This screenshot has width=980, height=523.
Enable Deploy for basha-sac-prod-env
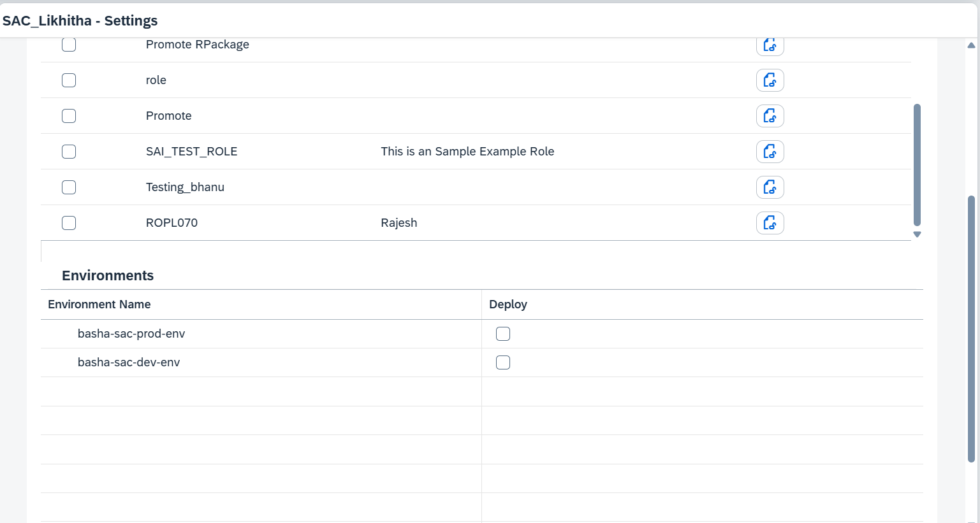pos(503,334)
